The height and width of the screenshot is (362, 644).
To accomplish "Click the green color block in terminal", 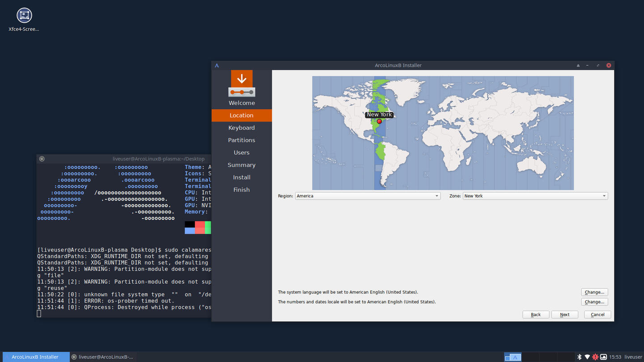I will [x=208, y=227].
